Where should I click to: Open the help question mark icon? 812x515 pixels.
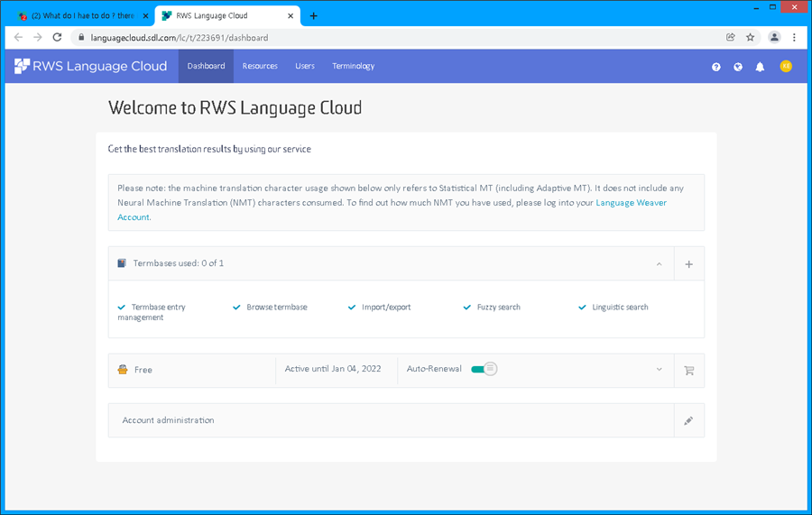715,67
